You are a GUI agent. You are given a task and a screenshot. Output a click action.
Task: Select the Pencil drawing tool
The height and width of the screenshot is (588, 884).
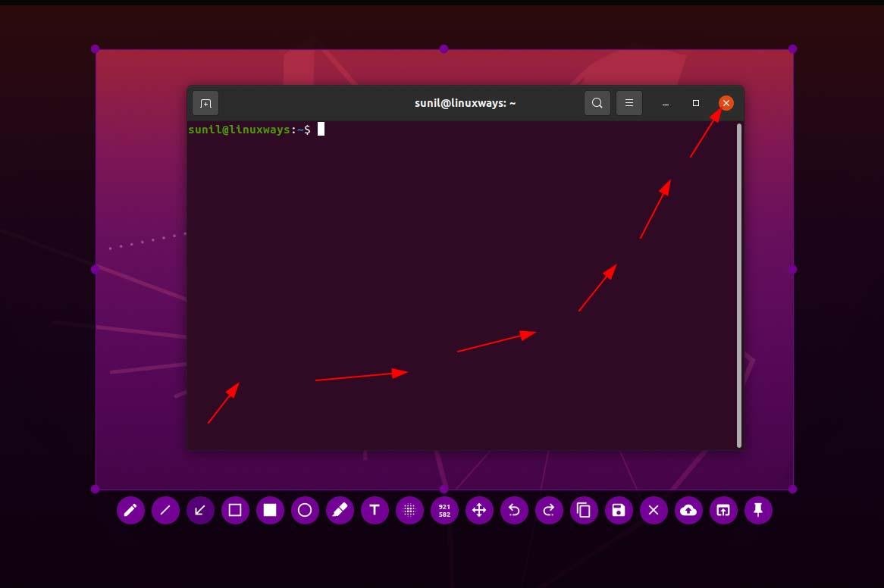click(130, 511)
